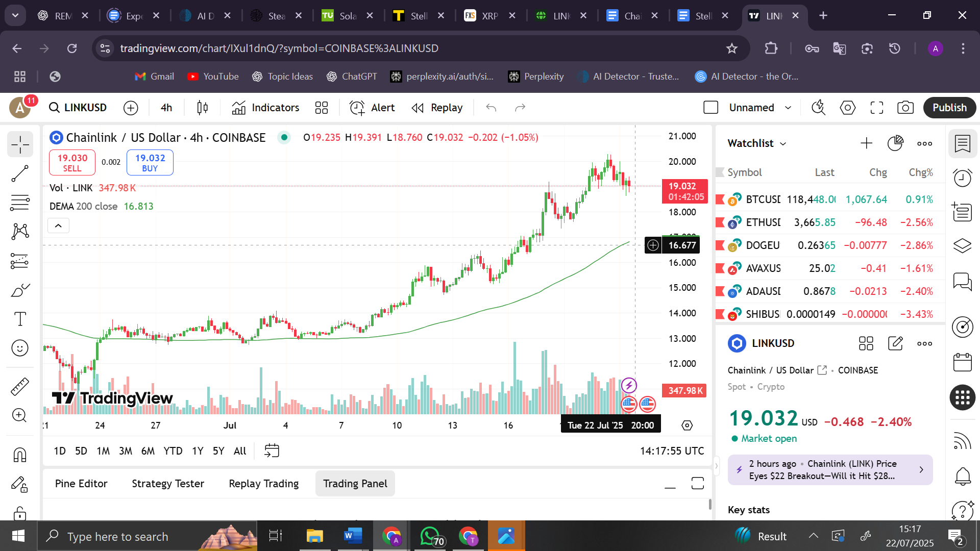980x551 pixels.
Task: Add a note for LINKUSD
Action: 895,343
